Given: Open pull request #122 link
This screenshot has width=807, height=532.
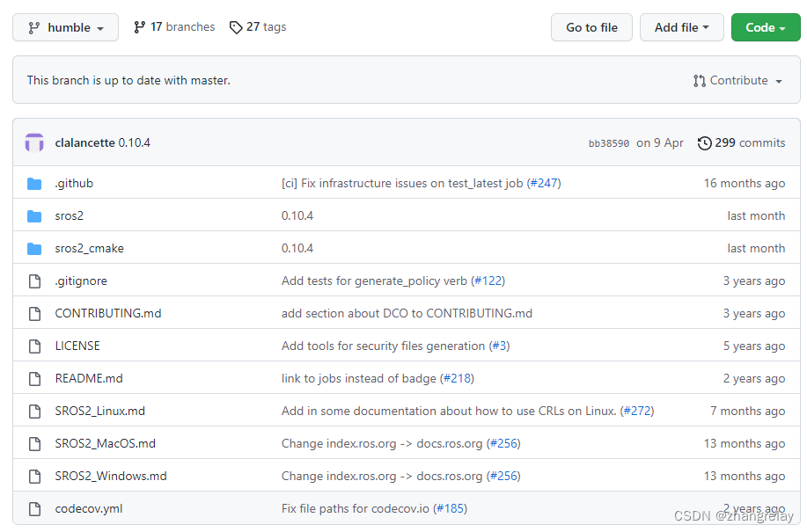Looking at the screenshot, I should (488, 281).
